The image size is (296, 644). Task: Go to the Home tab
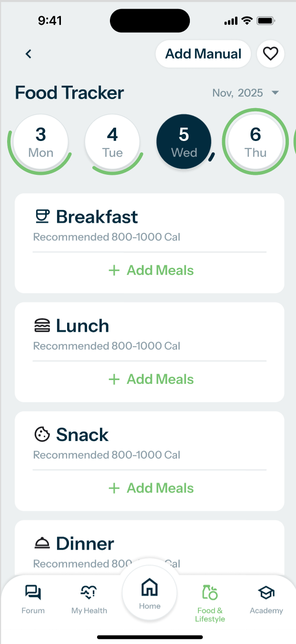pyautogui.click(x=149, y=593)
